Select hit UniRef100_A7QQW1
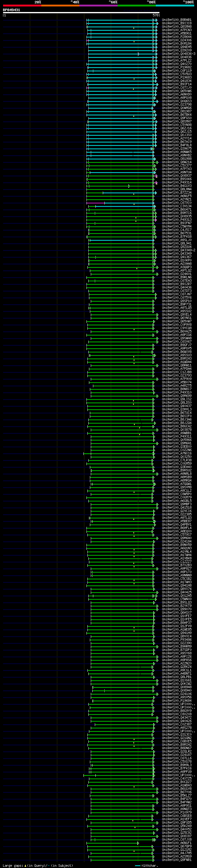 pos(176,484)
